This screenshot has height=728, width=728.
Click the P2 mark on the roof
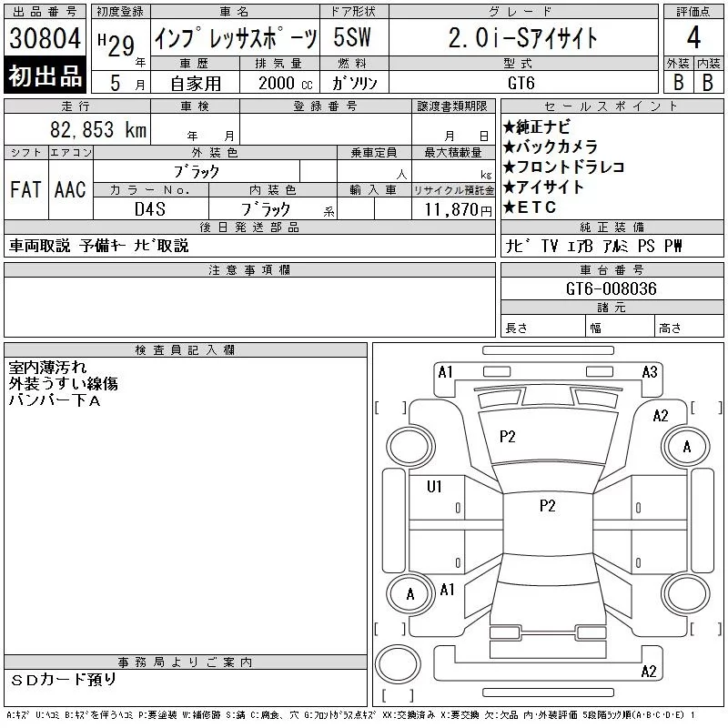548,506
